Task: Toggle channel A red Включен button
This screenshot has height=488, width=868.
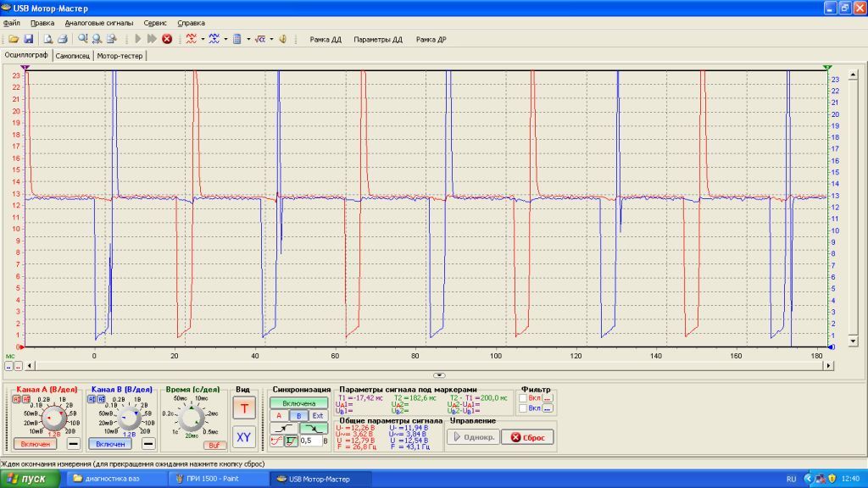Action: pyautogui.click(x=36, y=444)
